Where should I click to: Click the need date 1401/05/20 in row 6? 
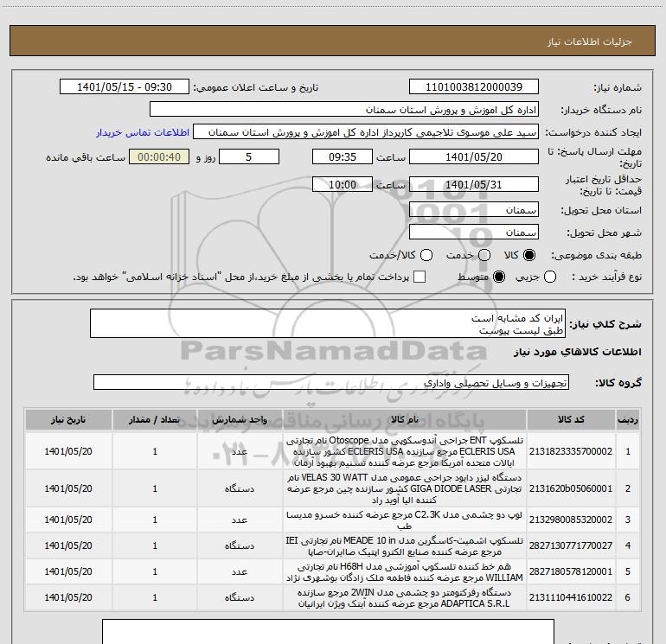[68, 597]
